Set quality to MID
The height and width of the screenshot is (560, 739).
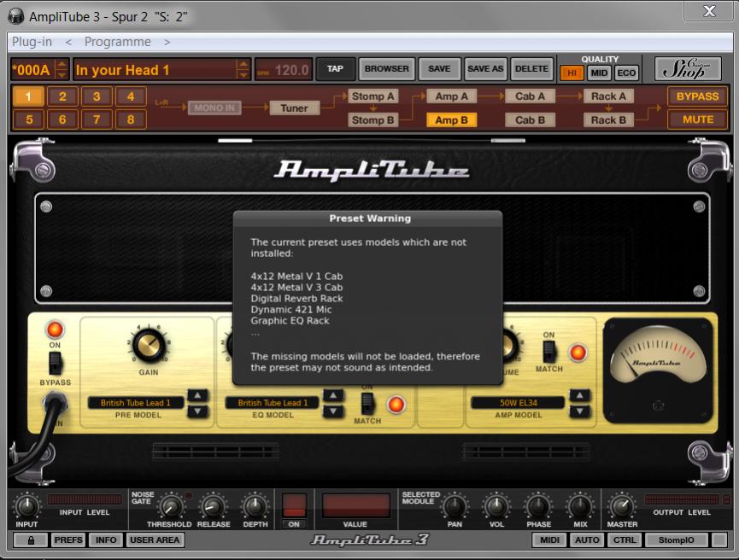click(599, 73)
